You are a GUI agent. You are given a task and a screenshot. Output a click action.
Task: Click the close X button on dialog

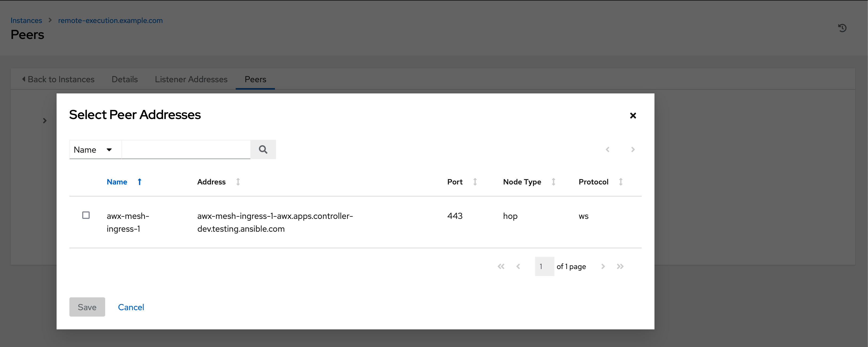coord(633,115)
